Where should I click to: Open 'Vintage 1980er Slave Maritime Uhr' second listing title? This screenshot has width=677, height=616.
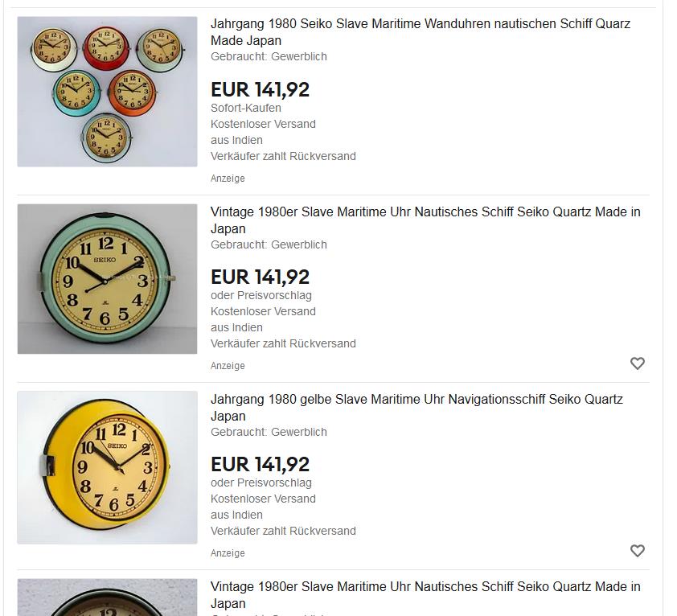click(425, 220)
